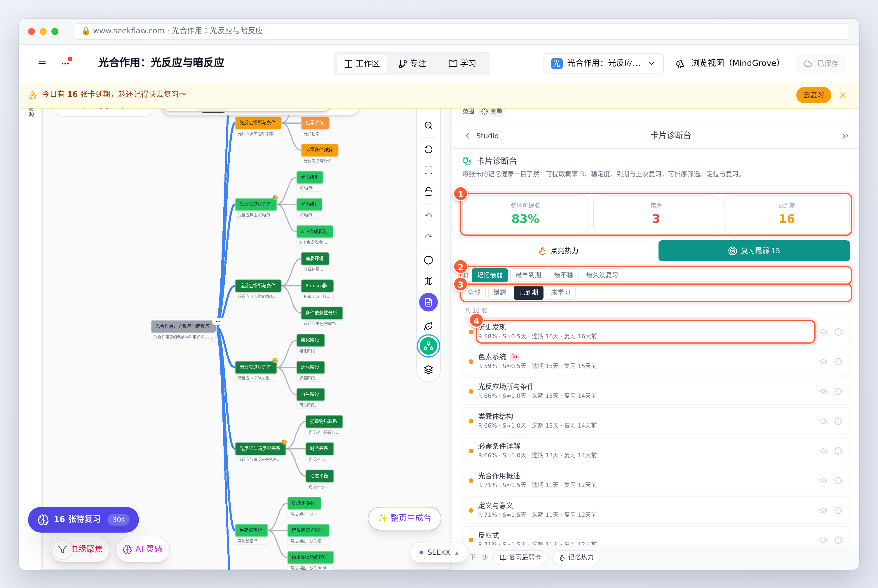Click the AI 灵感 button
The image size is (878, 588).
click(x=142, y=549)
